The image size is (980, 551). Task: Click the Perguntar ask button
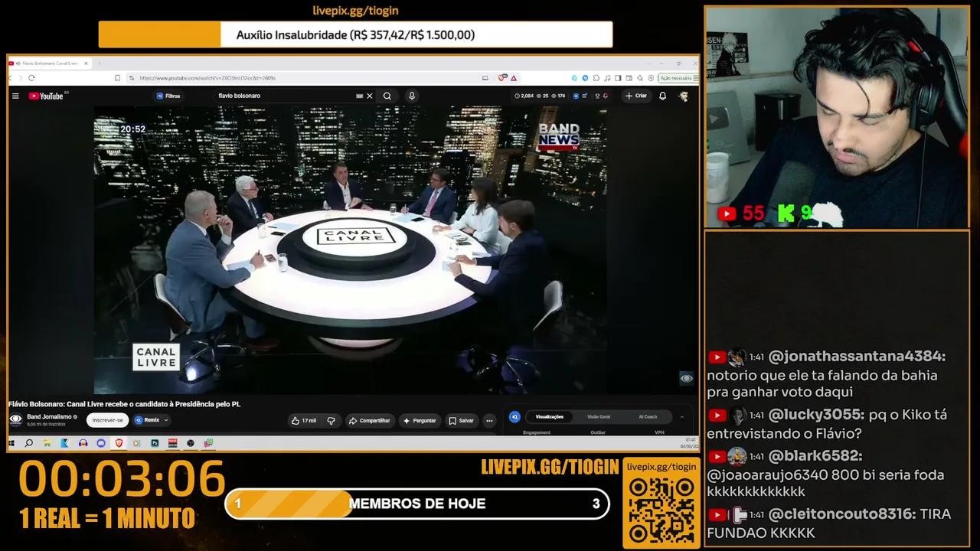tap(419, 420)
